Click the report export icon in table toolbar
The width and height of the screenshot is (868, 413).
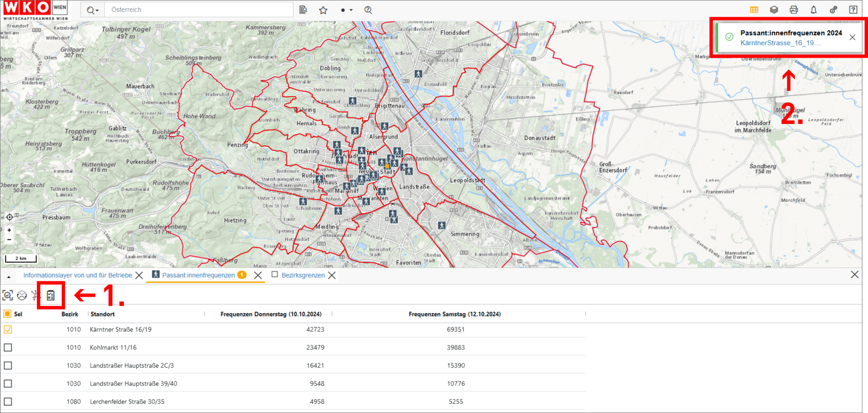51,295
